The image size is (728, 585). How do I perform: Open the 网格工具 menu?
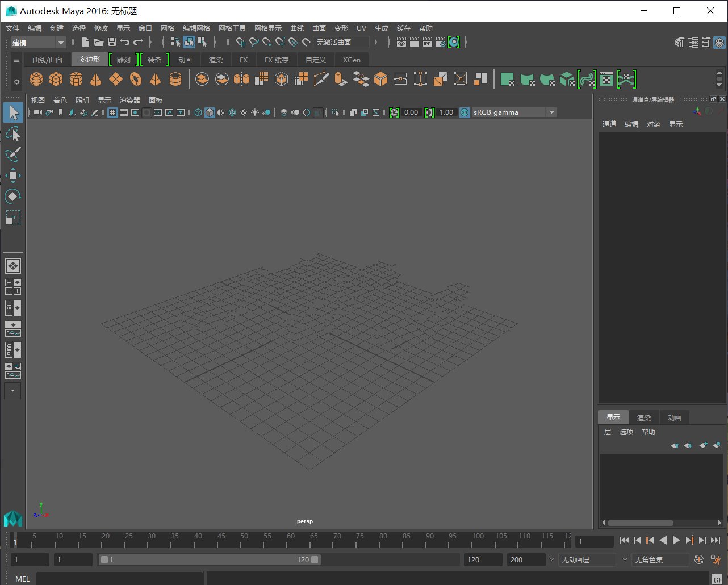(x=232, y=28)
